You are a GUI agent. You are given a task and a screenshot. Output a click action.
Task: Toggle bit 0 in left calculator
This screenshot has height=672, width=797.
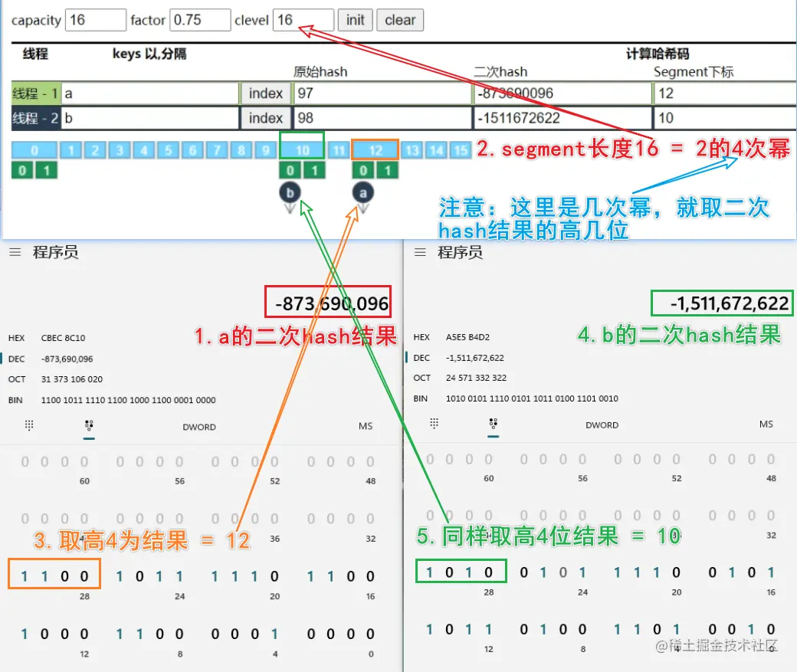coord(371,634)
